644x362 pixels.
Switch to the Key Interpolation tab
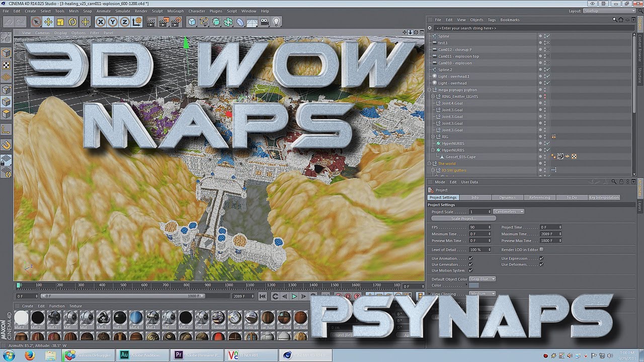coord(604,198)
